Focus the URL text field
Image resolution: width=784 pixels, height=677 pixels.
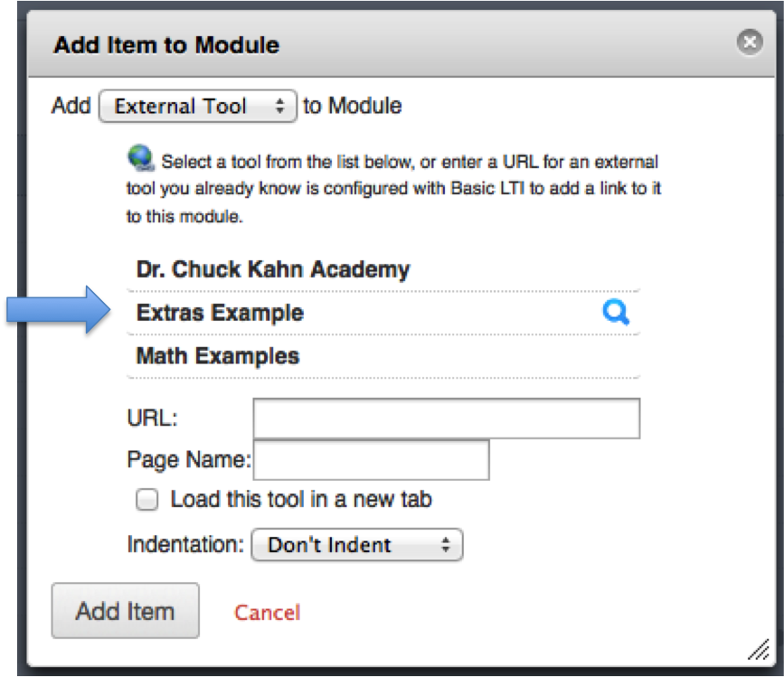tap(446, 418)
